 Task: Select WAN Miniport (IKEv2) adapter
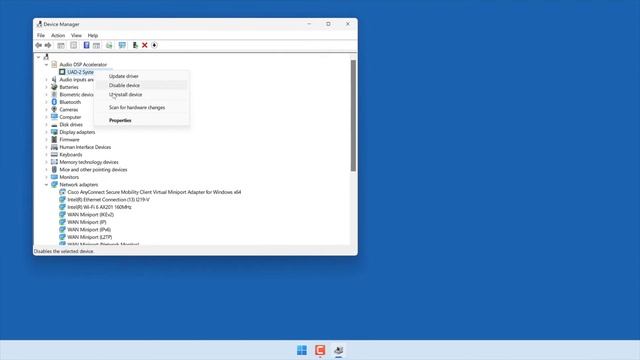[90, 214]
